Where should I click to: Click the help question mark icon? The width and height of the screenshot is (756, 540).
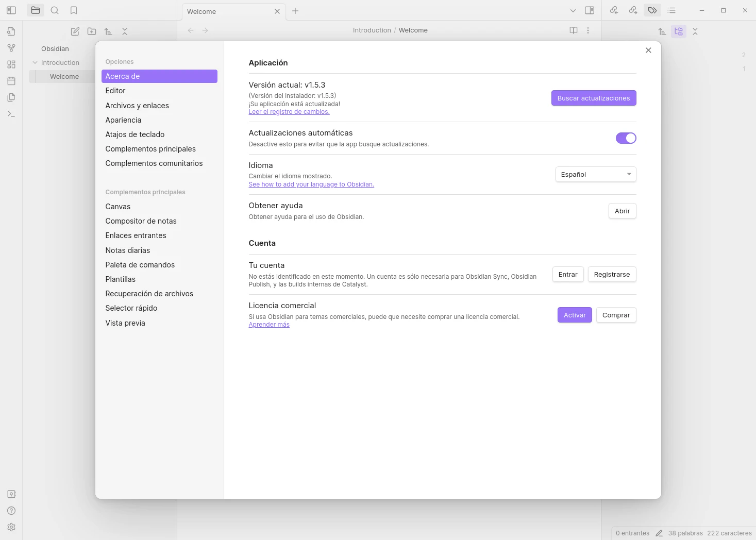point(11,511)
